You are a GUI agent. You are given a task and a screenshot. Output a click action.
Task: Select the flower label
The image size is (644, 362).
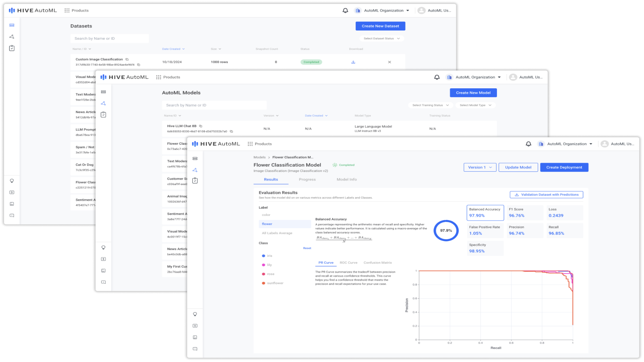point(285,224)
